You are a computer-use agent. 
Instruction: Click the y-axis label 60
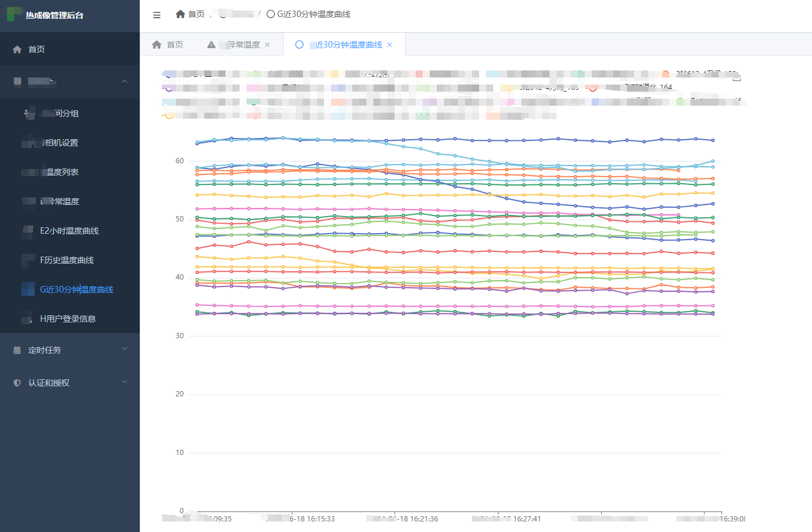180,161
